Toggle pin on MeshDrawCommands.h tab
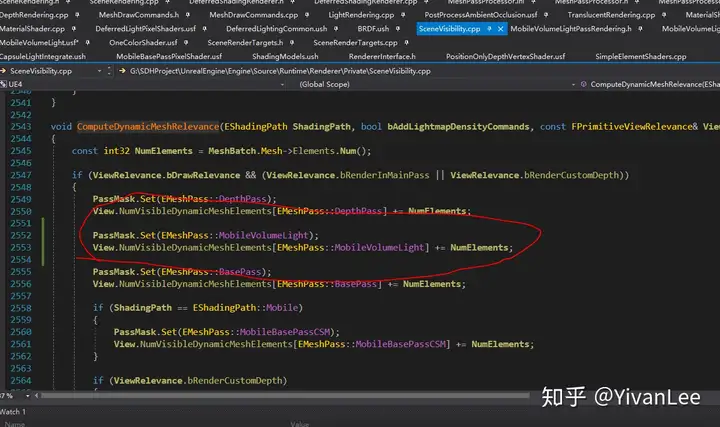The width and height of the screenshot is (720, 427). 187,15
